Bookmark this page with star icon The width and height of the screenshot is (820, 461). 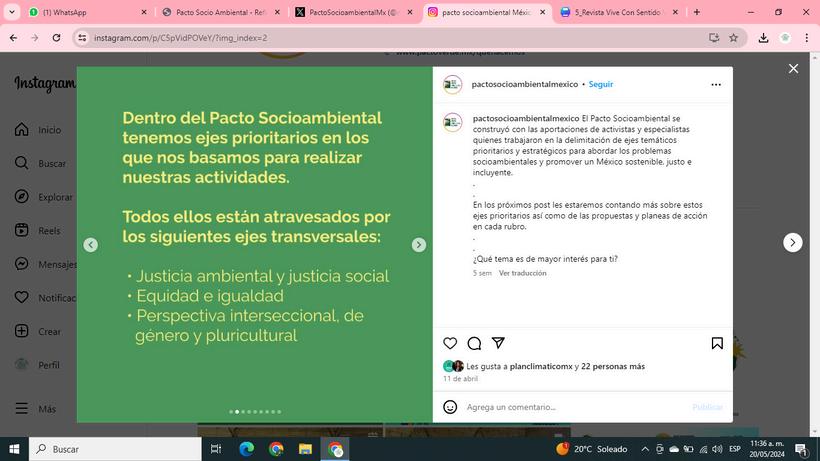[x=734, y=38]
